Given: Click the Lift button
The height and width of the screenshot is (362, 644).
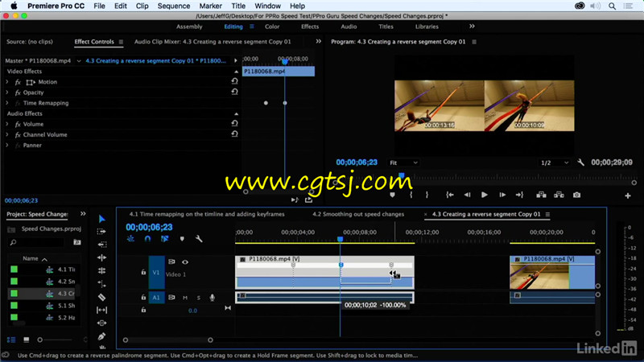Looking at the screenshot, I should point(541,195).
